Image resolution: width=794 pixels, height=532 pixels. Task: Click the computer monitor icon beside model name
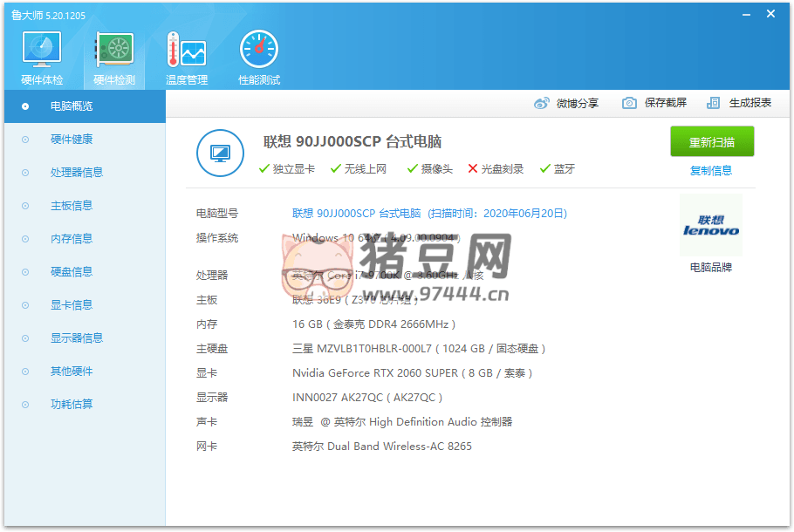tap(220, 153)
